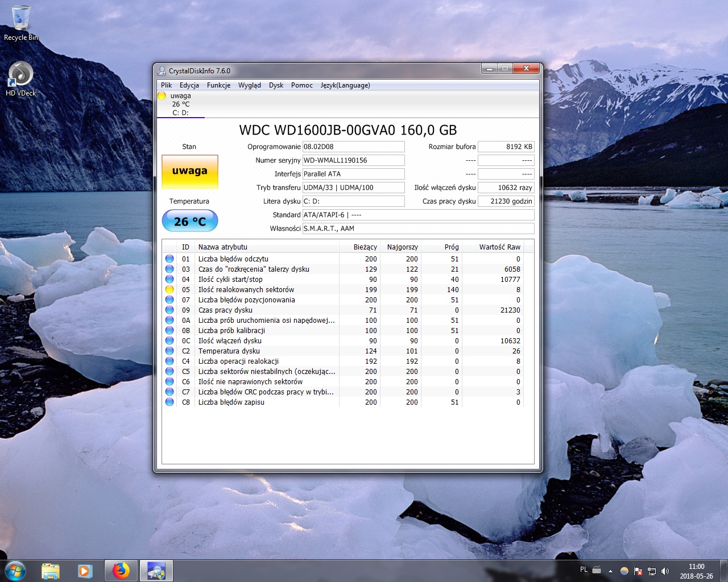Screen dimensions: 728x582
Task: Click the network tray icon
Action: coord(652,571)
